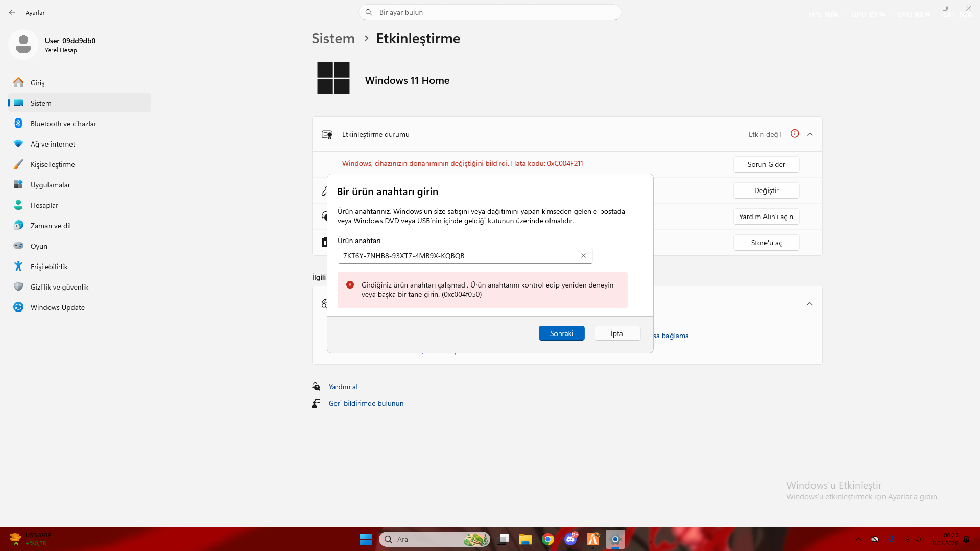
Task: Open the notification bell in the tray
Action: tap(966, 539)
